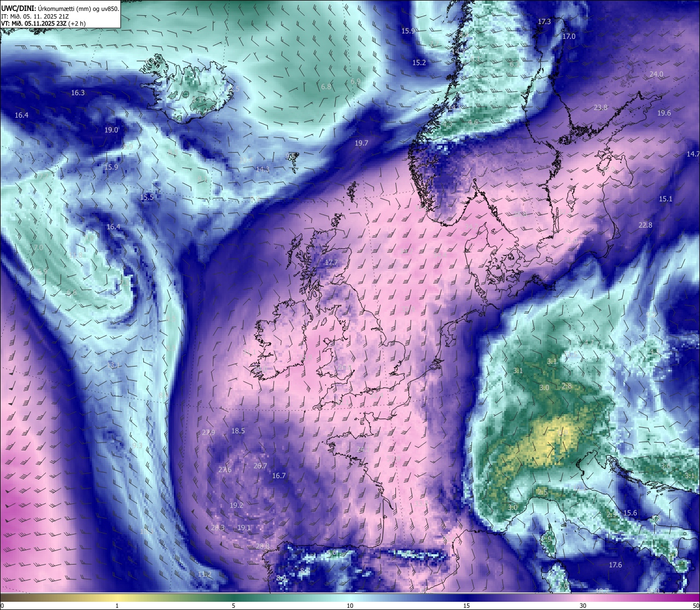Click the VT valid time line 23Z

43,24
